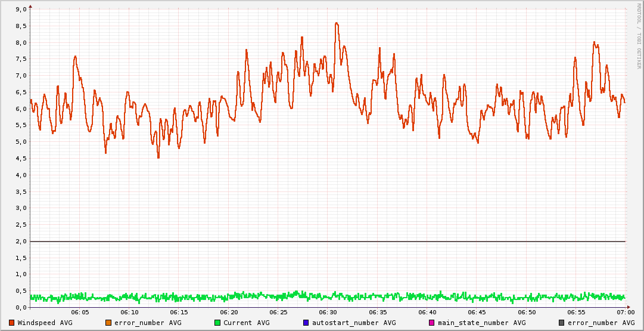Click the red arrow ending the X-axis
The width and height of the screenshot is (644, 331).
click(x=628, y=307)
